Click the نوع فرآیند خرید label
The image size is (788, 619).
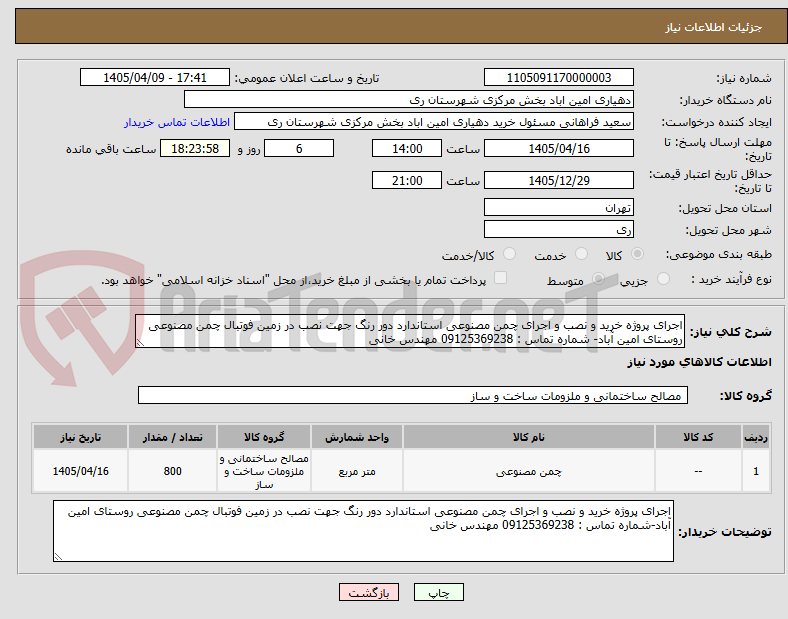tap(731, 279)
